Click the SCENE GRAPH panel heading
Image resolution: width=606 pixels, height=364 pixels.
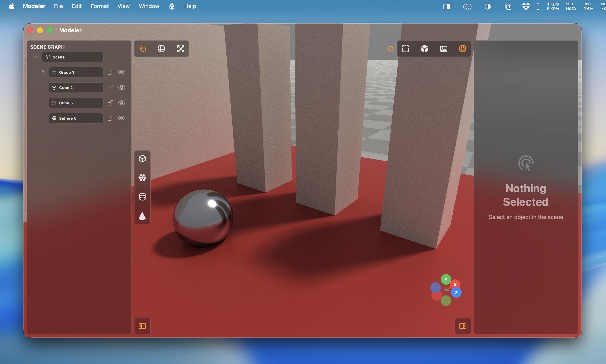(x=47, y=47)
